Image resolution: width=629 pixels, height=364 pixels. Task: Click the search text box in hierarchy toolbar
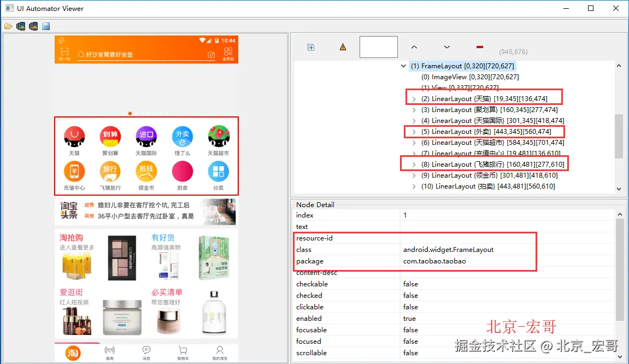coord(379,47)
